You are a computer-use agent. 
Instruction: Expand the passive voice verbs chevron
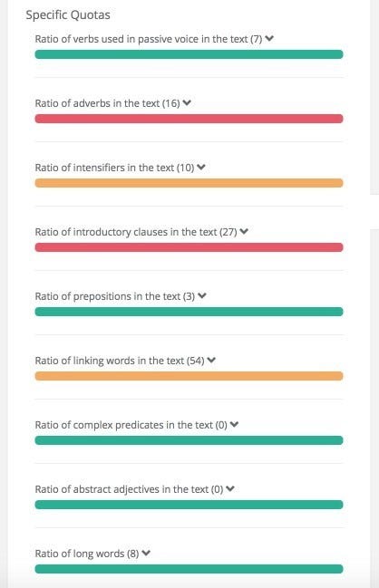[x=269, y=38]
